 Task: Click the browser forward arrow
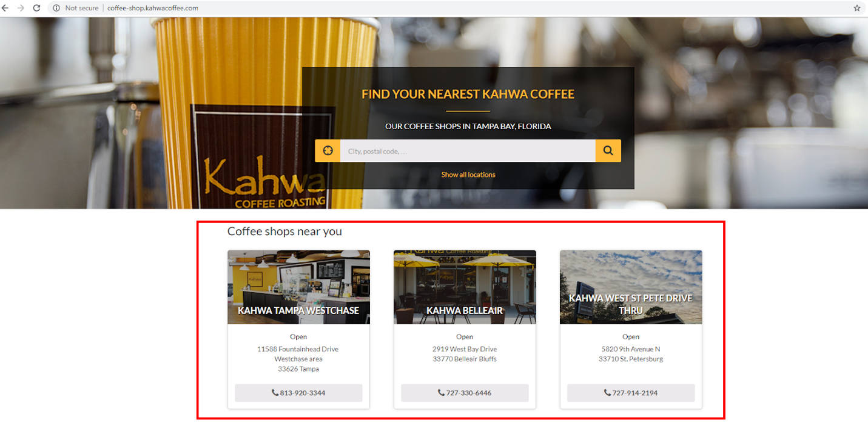pyautogui.click(x=21, y=8)
